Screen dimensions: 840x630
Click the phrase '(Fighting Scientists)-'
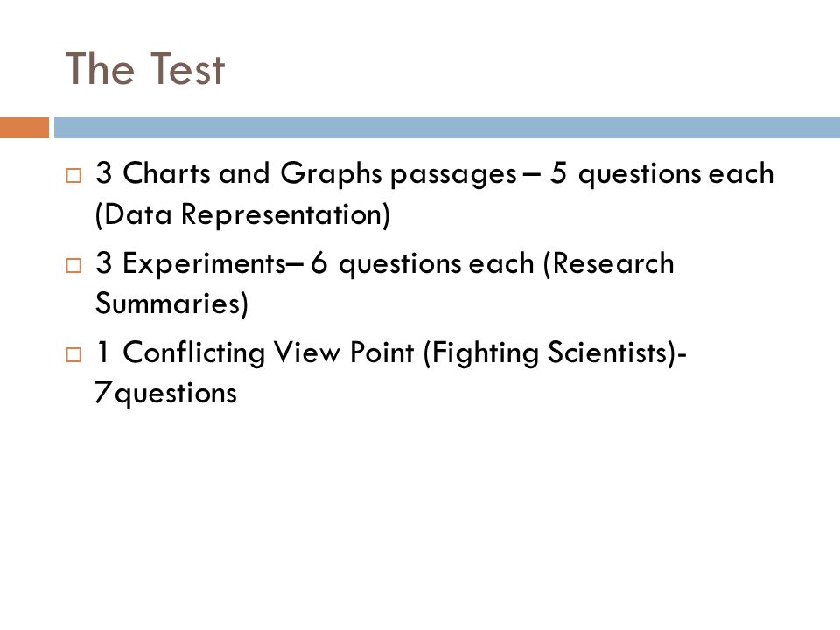(x=555, y=353)
